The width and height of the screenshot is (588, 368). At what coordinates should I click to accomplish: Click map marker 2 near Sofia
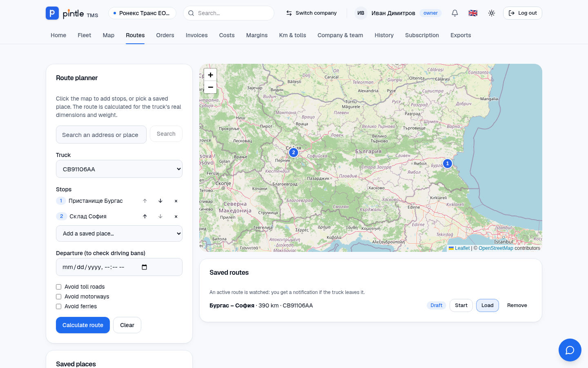294,153
